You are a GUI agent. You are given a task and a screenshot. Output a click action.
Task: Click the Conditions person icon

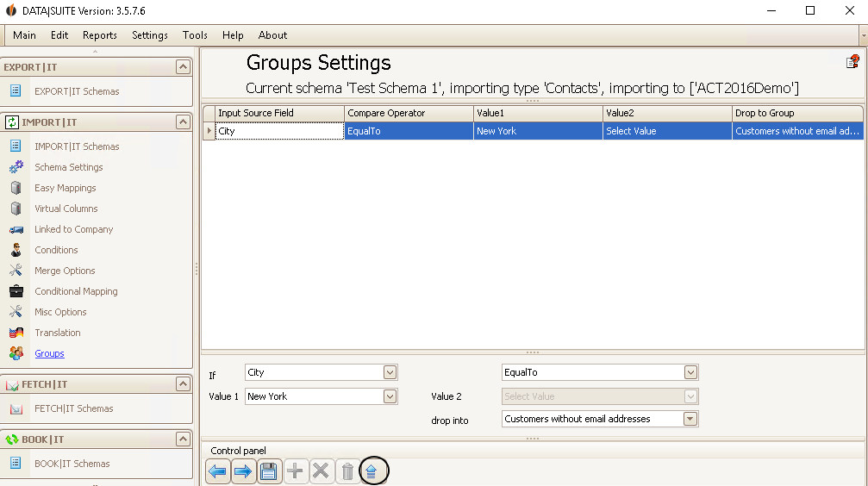click(x=16, y=250)
